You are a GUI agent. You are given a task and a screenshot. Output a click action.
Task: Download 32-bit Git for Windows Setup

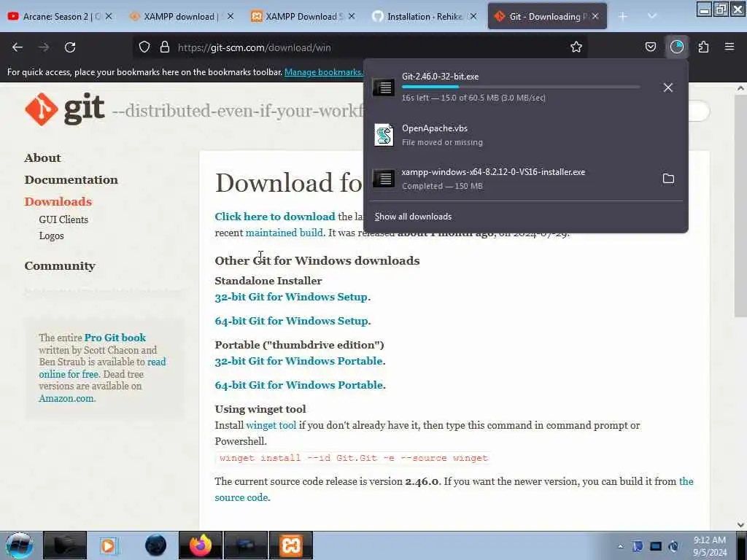coord(291,297)
